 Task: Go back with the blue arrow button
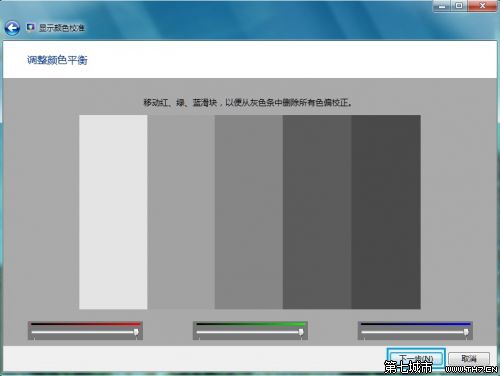(12, 28)
